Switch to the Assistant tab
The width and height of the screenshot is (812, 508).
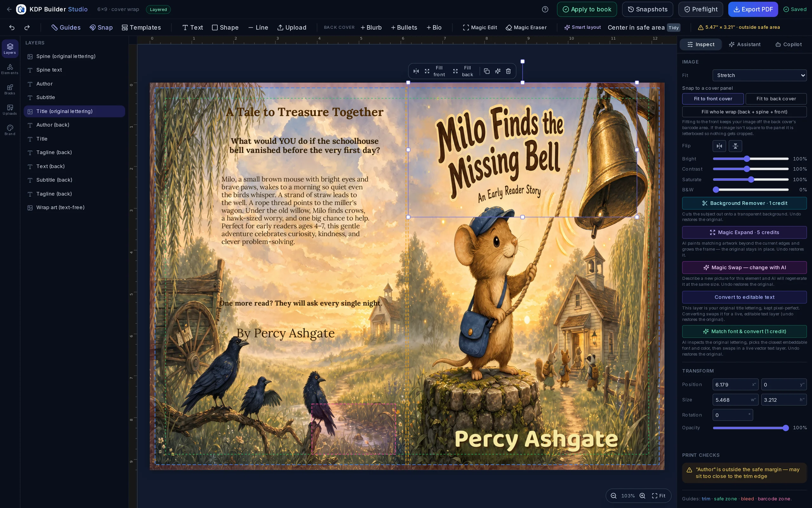click(x=744, y=44)
